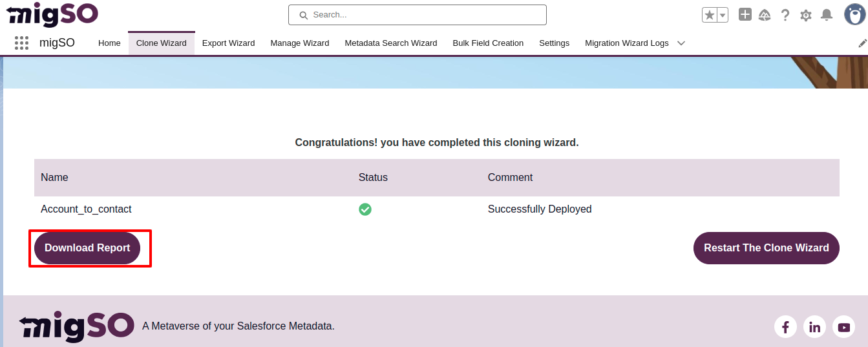
Task: Visit the migSO Facebook page icon
Action: 785,327
